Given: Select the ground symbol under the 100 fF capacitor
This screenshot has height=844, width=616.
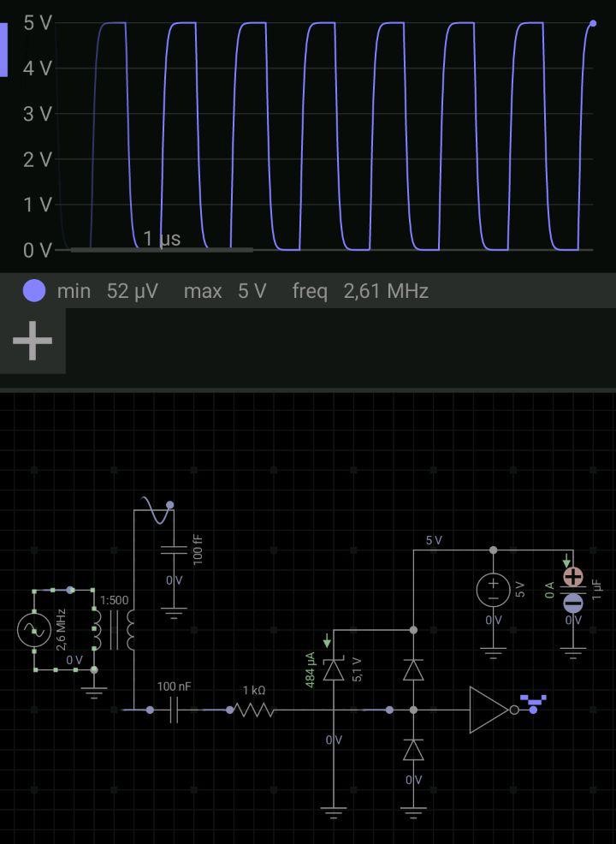Looking at the screenshot, I should (x=174, y=613).
